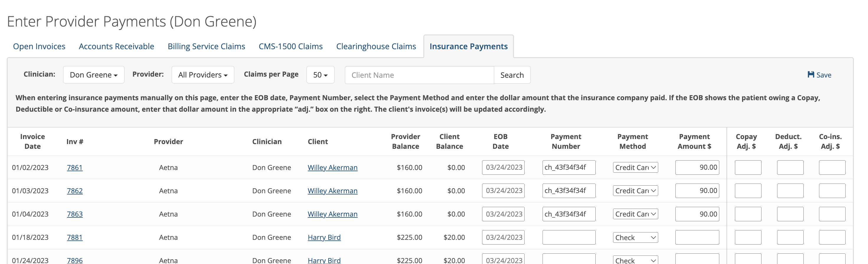
Task: Open Check payment method dropdown for invoice 7896
Action: coord(636,260)
